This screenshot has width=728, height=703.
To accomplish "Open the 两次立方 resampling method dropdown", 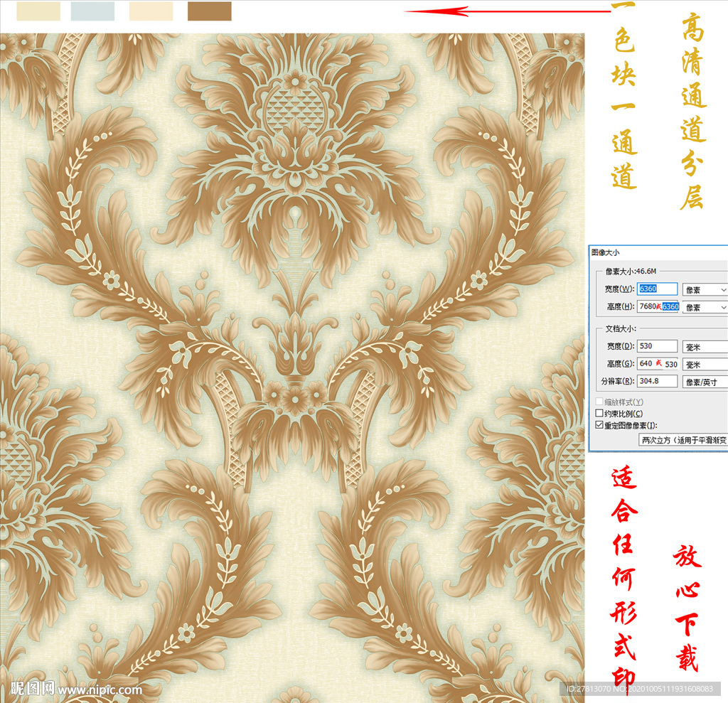I will point(683,440).
